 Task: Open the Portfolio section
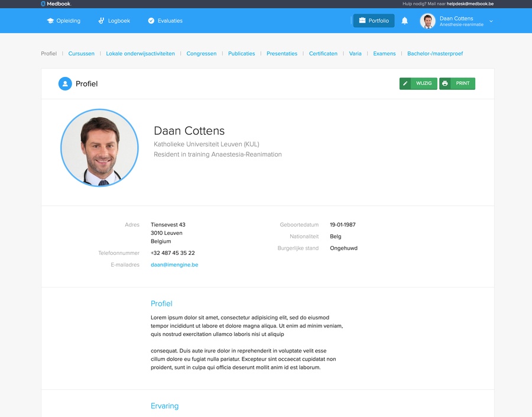coord(374,21)
